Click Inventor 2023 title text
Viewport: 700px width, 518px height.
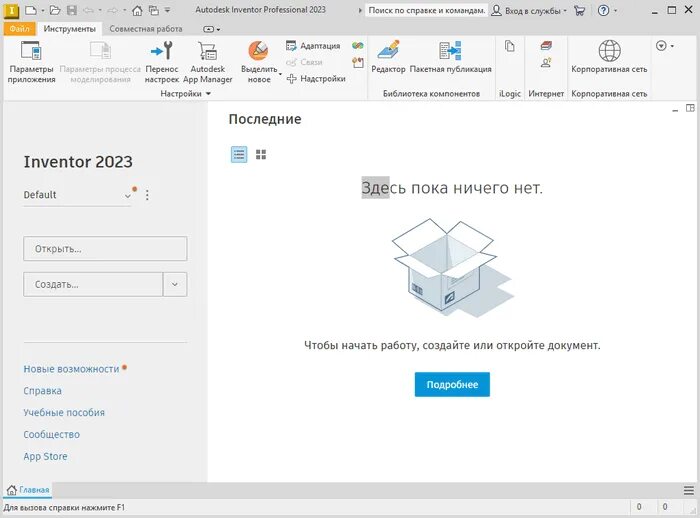[x=78, y=162]
